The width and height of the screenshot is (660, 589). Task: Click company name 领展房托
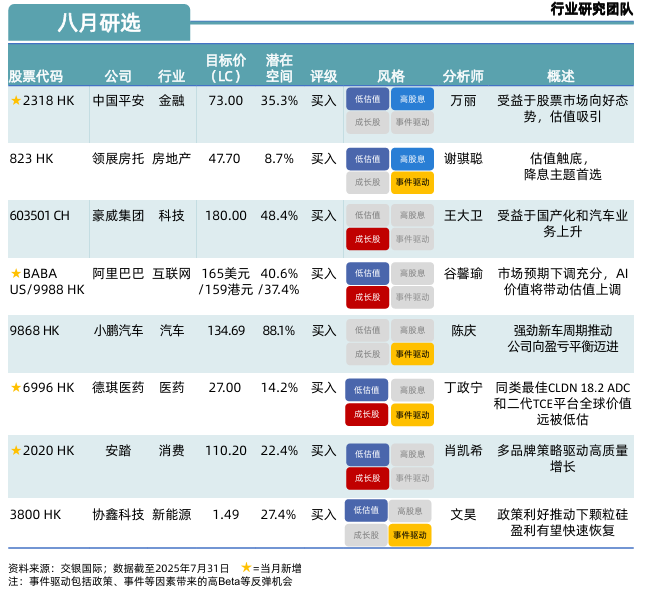click(x=118, y=159)
